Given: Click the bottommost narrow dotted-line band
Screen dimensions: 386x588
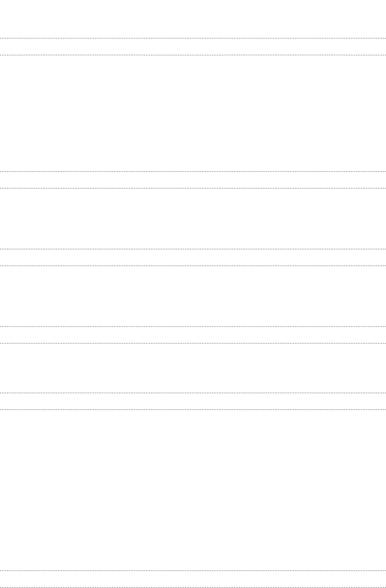Looking at the screenshot, I should 193,579.
